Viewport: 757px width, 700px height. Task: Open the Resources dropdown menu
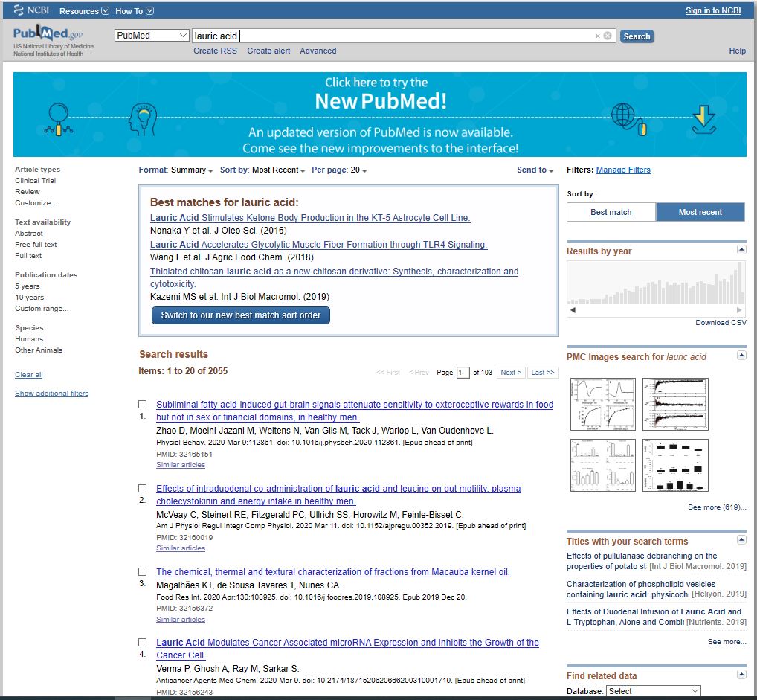point(84,11)
